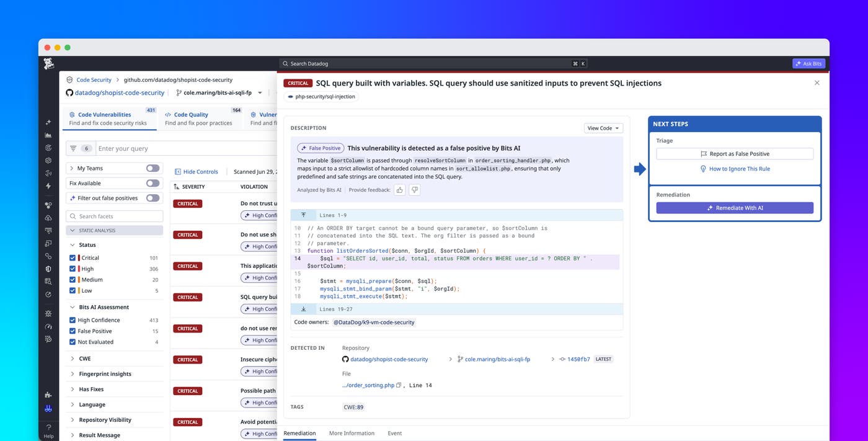Copy the order_sorting.php file path icon
Screen dimensions: 868x441
point(399,385)
